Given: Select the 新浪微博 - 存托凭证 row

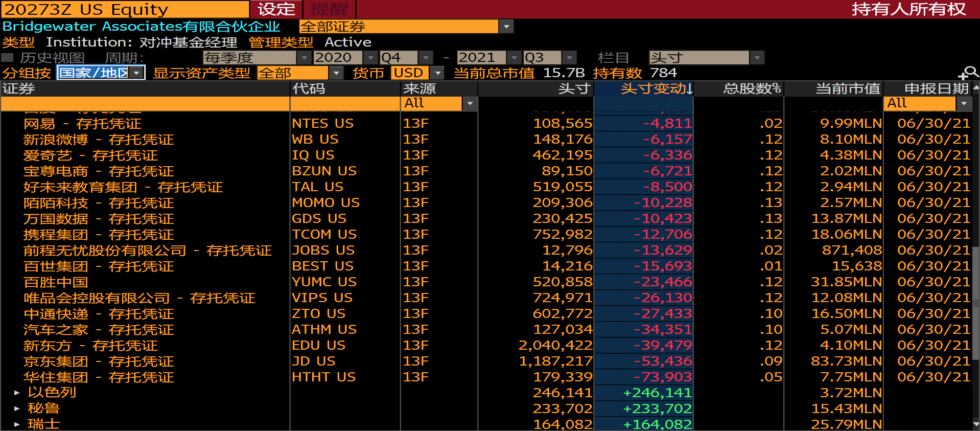Looking at the screenshot, I should 485,140.
